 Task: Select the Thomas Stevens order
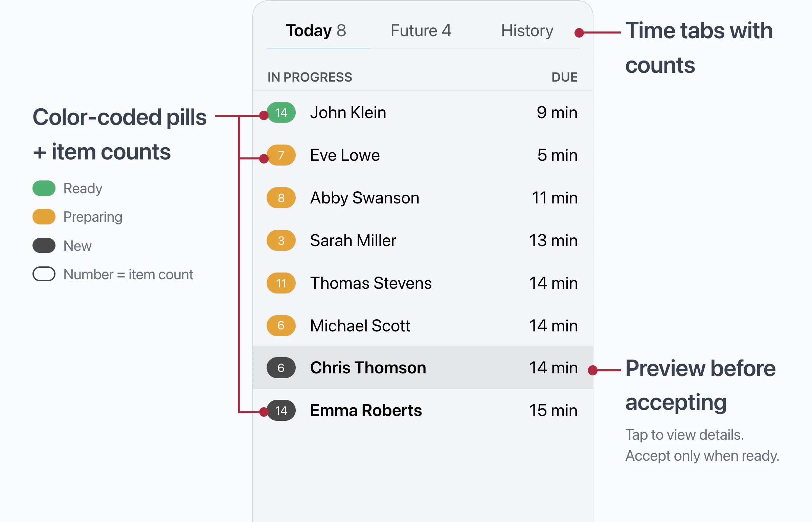[423, 283]
